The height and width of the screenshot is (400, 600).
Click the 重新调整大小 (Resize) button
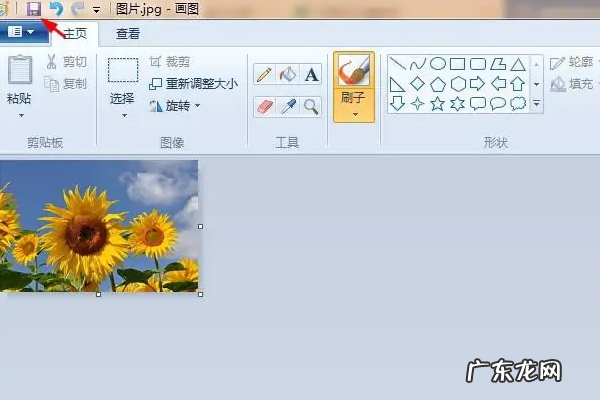tap(193, 84)
